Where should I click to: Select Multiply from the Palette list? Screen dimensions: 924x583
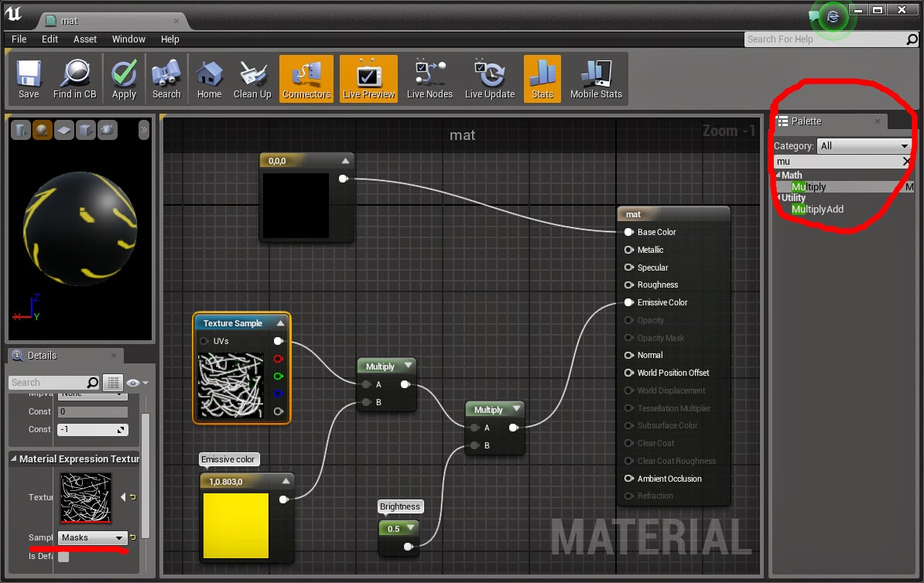pyautogui.click(x=808, y=186)
